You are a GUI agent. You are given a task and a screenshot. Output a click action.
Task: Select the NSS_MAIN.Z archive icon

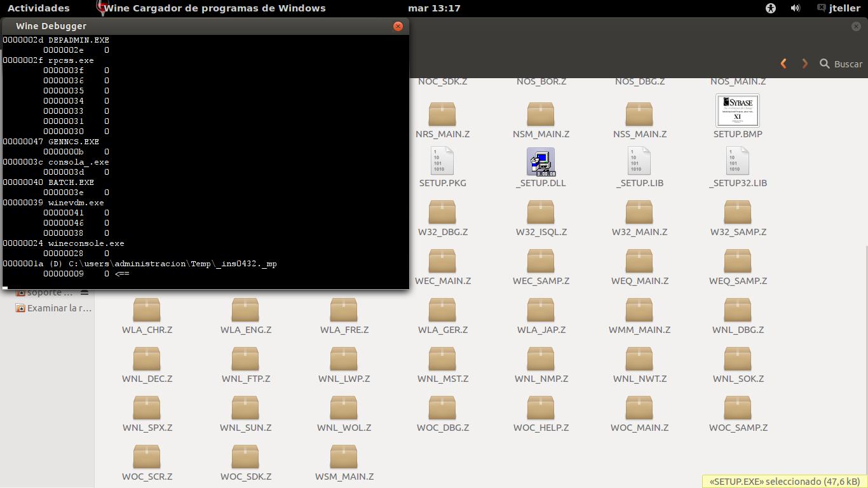pyautogui.click(x=639, y=114)
